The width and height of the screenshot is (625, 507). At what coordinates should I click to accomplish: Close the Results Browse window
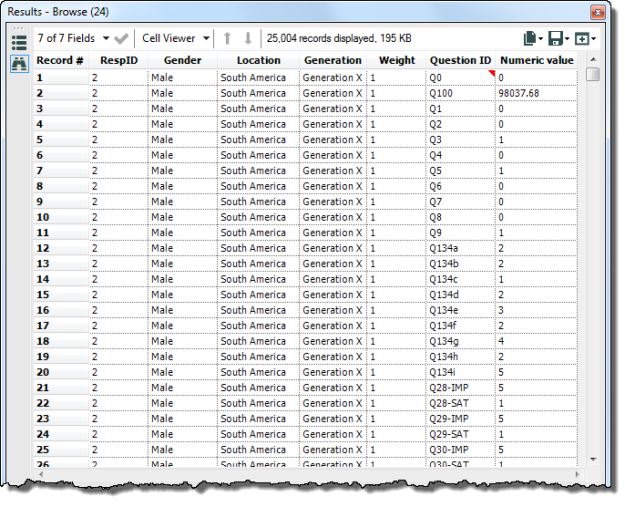(x=597, y=12)
